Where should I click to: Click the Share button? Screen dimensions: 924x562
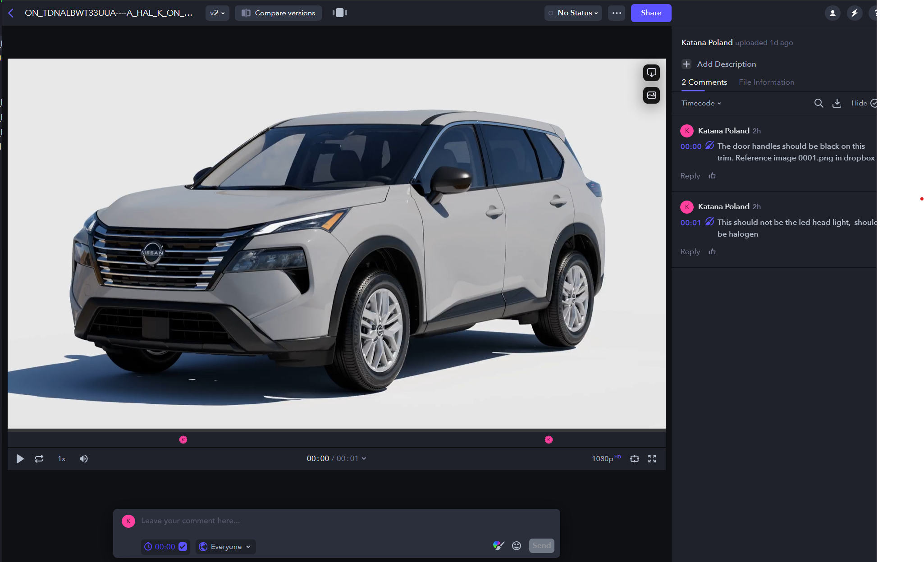click(x=651, y=13)
